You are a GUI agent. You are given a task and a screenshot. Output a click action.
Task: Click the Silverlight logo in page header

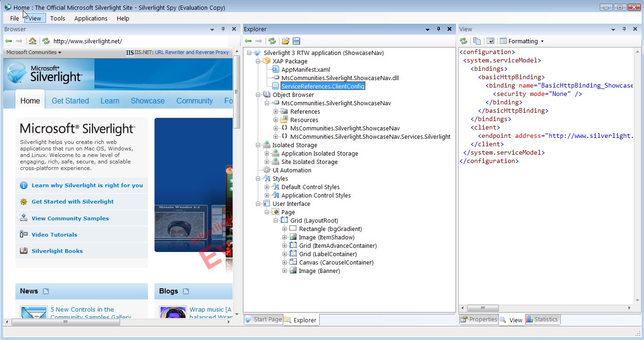[45, 74]
